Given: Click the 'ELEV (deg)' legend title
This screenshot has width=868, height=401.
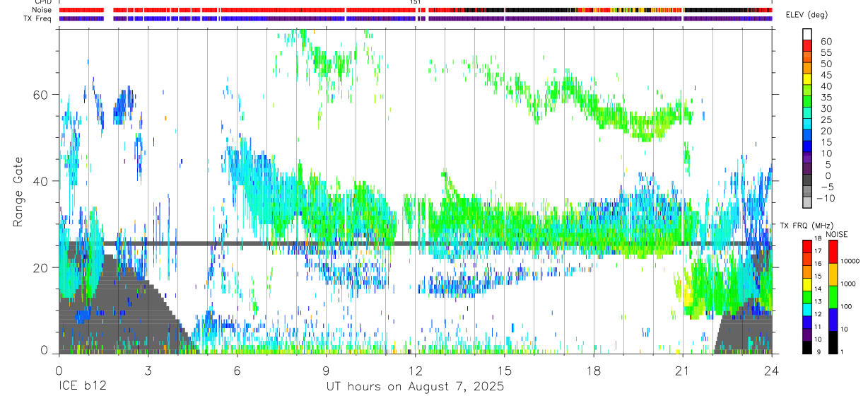Looking at the screenshot, I should coord(807,15).
